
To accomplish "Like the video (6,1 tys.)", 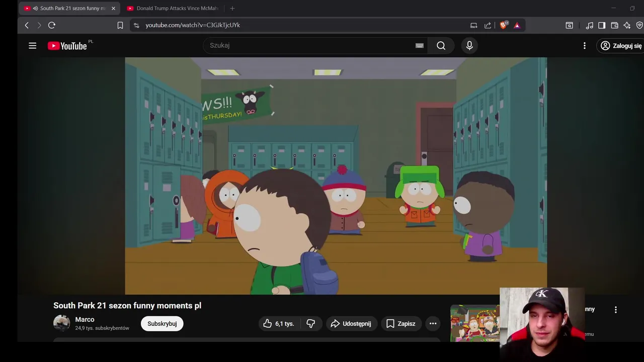I will click(278, 324).
